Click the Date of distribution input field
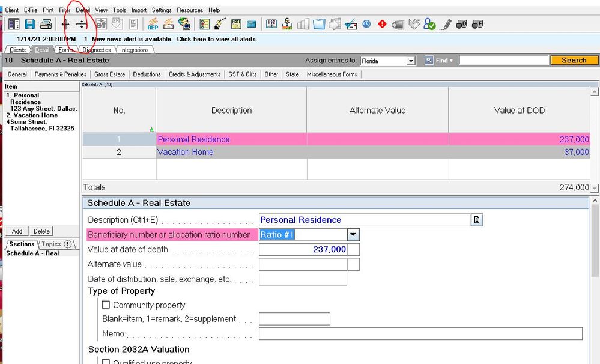Viewport: 600px width, 364px height. coord(303,279)
